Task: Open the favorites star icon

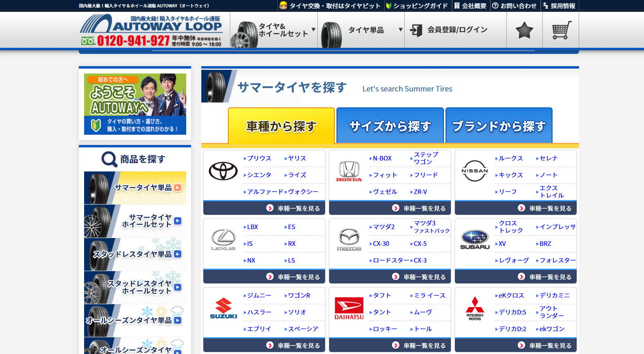Action: pos(524,30)
